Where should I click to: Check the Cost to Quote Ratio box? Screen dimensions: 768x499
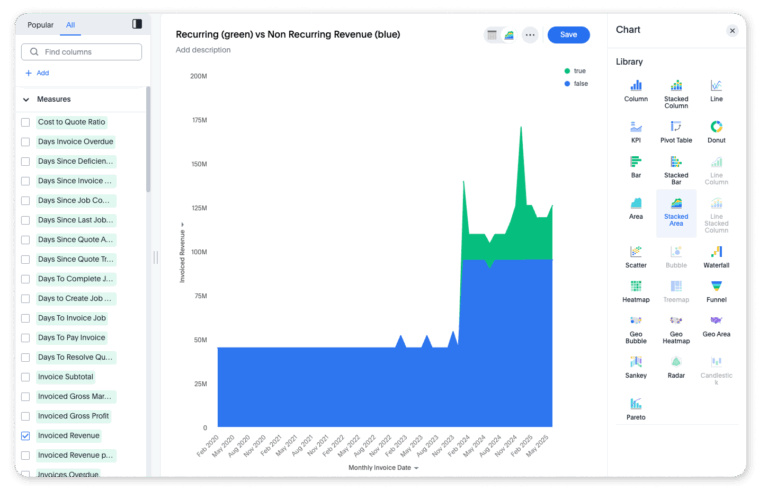26,122
